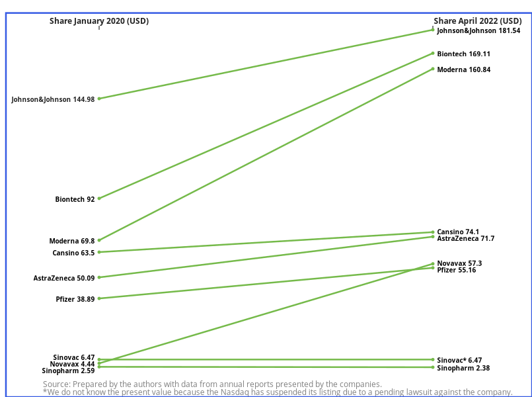Screen dimensions: 532x397
Task: Pick the third-highest April 2022 data point
Action: (x=433, y=69)
